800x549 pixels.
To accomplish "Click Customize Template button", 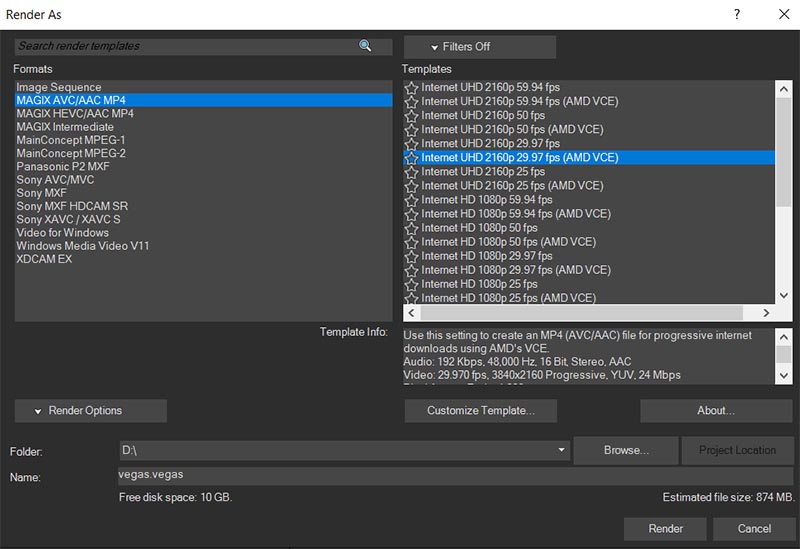I will point(481,411).
